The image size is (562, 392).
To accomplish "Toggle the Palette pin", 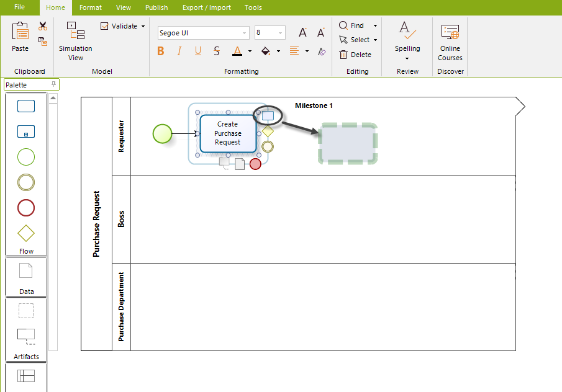I will tap(54, 84).
